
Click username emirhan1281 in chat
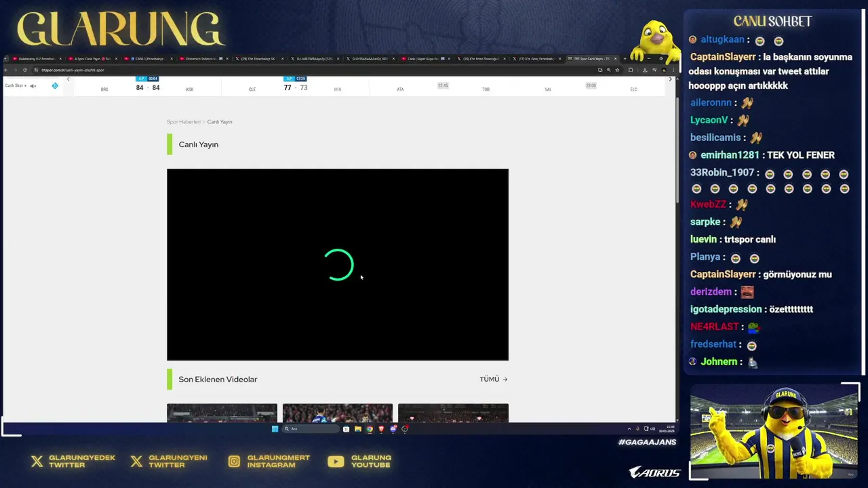click(730, 155)
